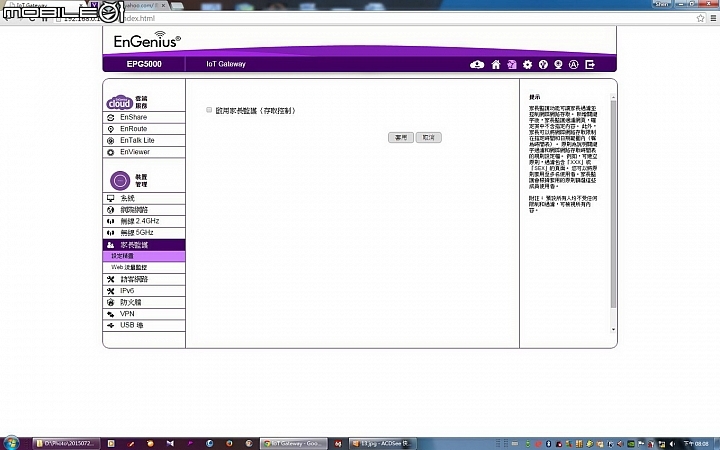Open the wizard page icon beside Home
Screen dimensions: 720x450
512,65
